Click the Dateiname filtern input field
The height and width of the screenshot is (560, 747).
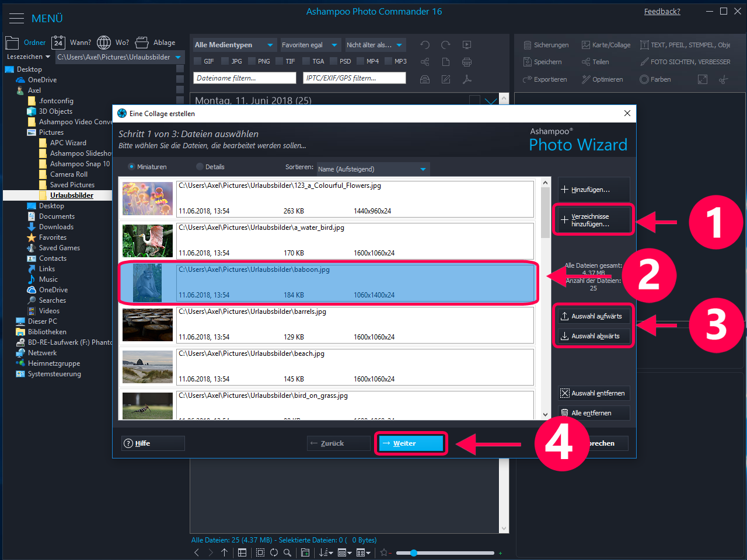(x=245, y=78)
